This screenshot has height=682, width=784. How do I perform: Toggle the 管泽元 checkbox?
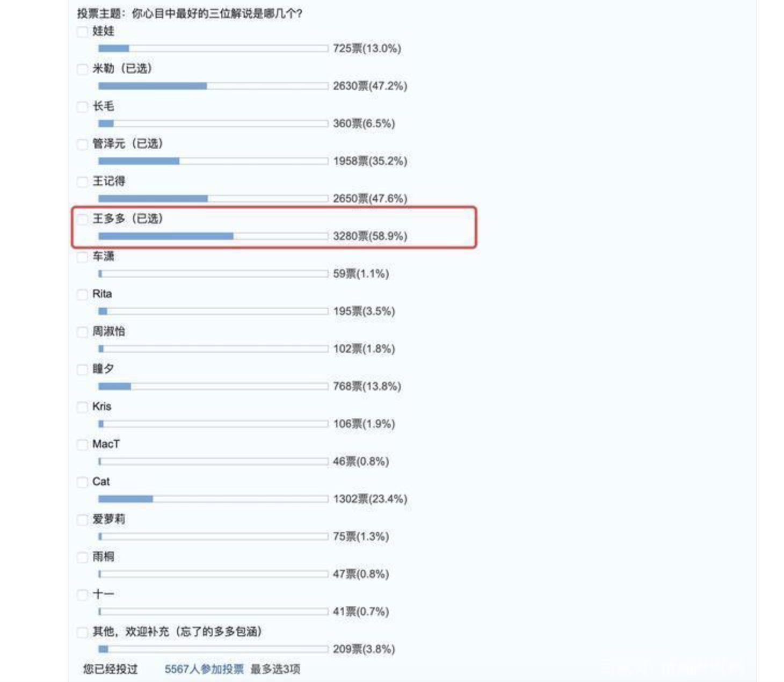[x=82, y=144]
